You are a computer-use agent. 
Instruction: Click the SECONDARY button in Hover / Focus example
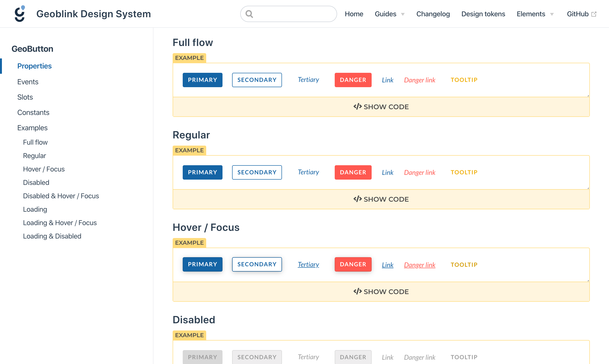[257, 264]
